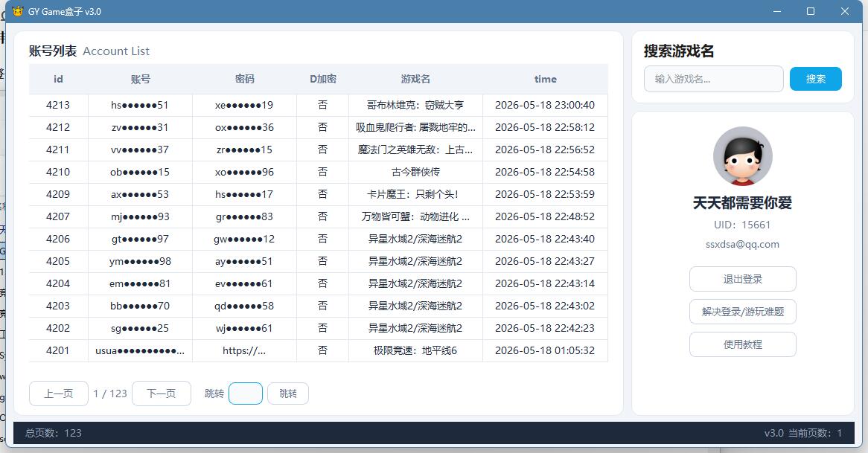Image resolution: width=868 pixels, height=453 pixels.
Task: Click the 跳转 jump button
Action: [x=288, y=393]
